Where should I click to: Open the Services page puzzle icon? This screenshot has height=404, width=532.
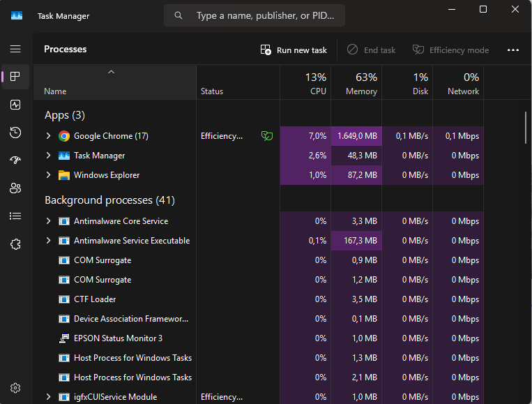pyautogui.click(x=15, y=244)
